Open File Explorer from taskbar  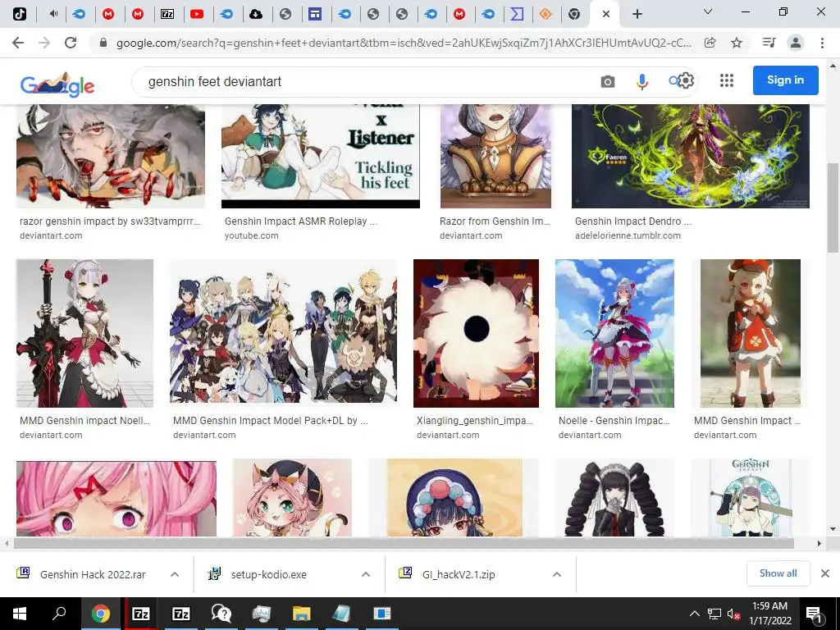[x=302, y=614]
